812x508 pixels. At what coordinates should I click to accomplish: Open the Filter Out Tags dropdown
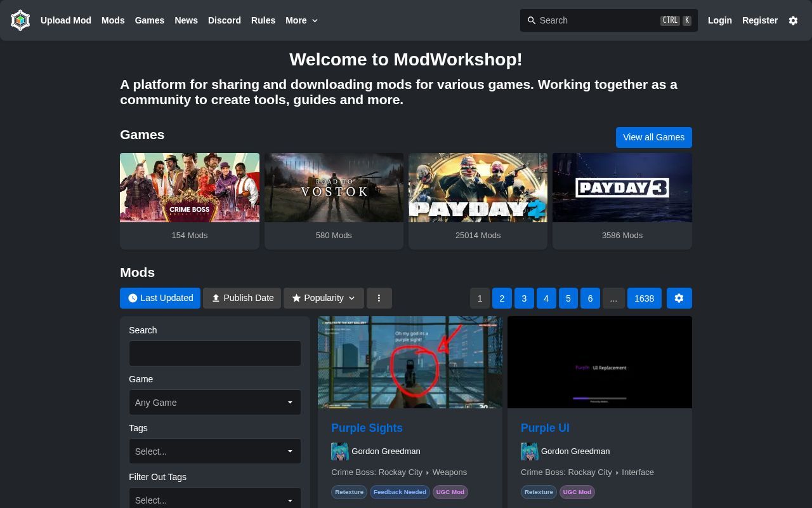tap(215, 499)
